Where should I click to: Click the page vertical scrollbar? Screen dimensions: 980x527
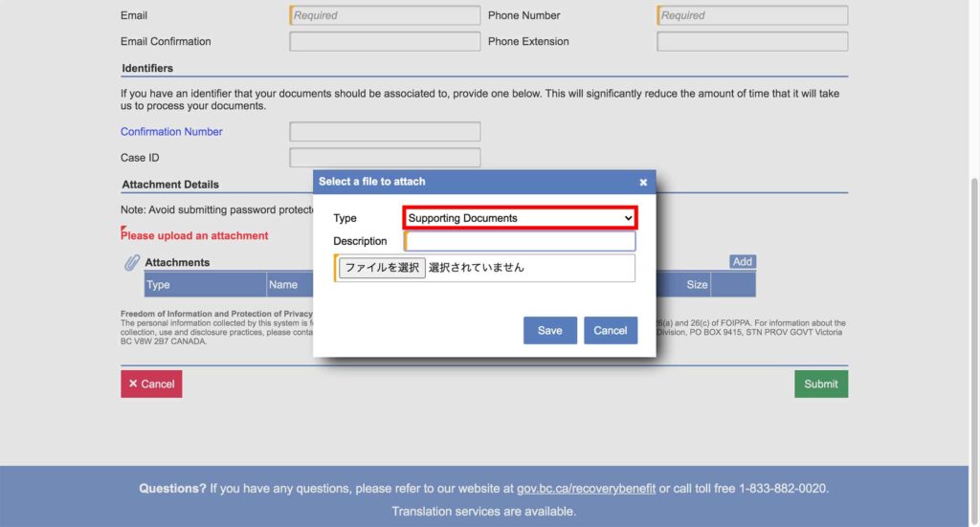point(974,287)
